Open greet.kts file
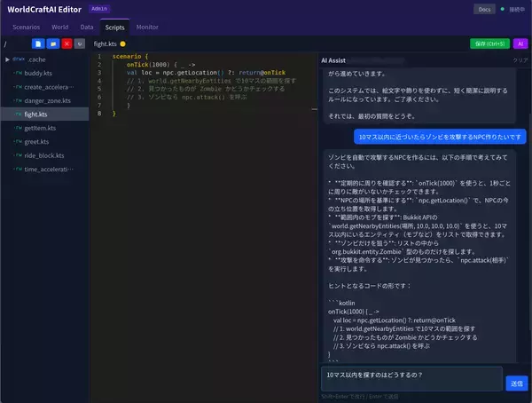This screenshot has height=403, width=532. tap(36, 142)
